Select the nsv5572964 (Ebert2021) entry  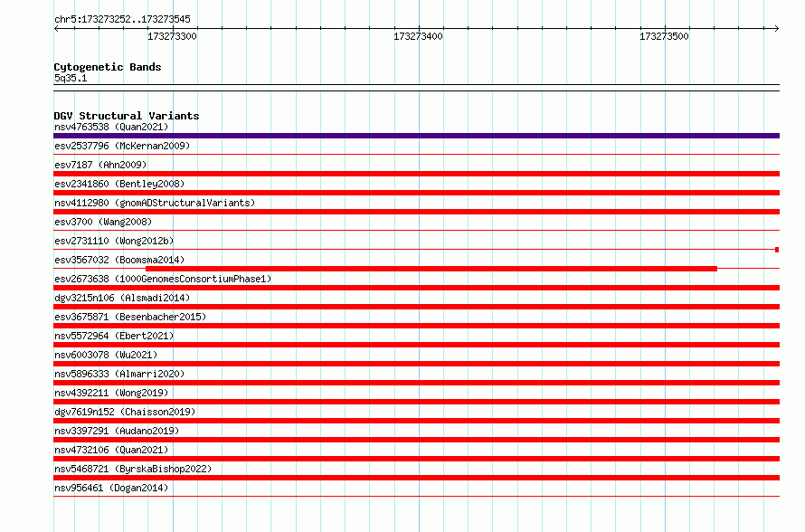114,336
